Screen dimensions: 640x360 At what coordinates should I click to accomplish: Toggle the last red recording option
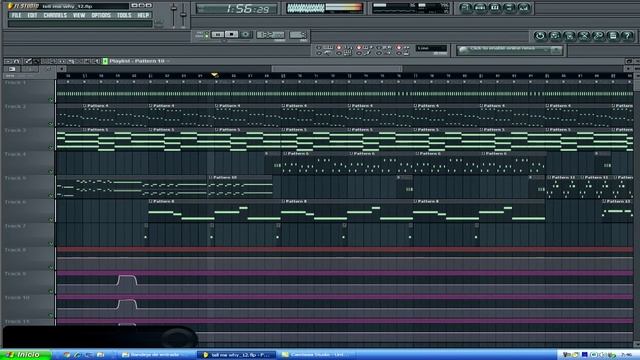tap(399, 48)
